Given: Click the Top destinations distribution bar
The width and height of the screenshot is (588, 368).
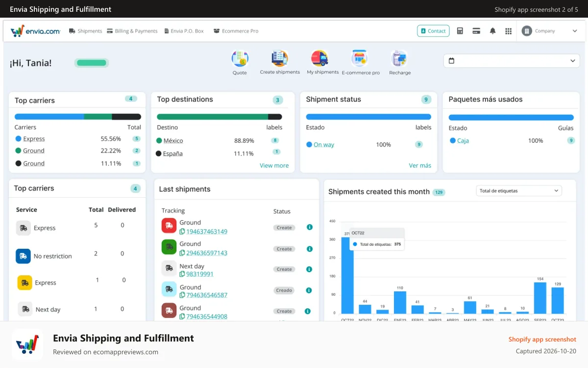Looking at the screenshot, I should click(x=220, y=117).
